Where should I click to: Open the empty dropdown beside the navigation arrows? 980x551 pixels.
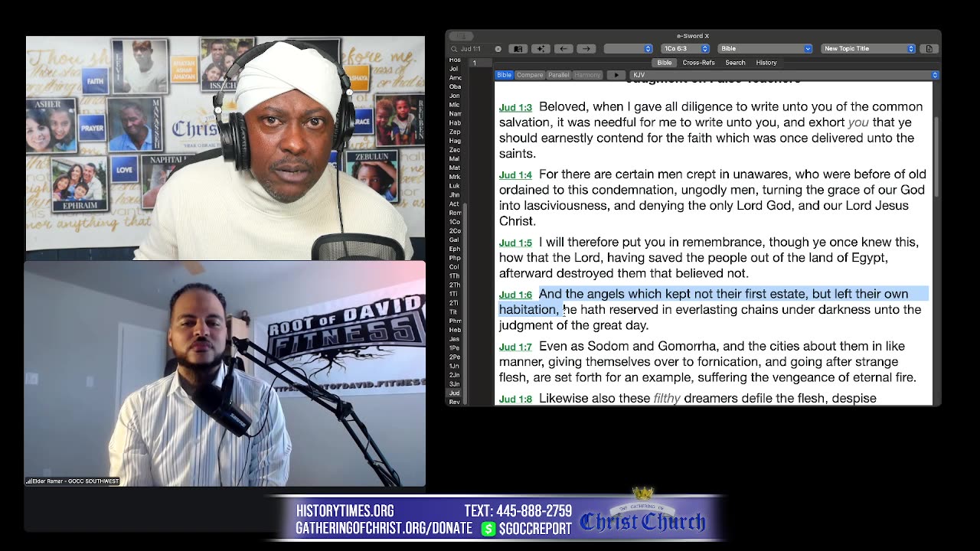point(628,49)
